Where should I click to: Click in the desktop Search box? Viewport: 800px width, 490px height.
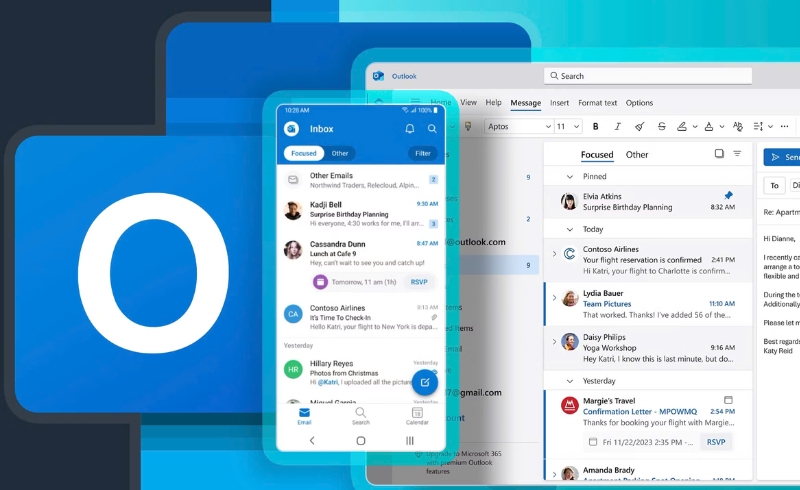point(647,76)
